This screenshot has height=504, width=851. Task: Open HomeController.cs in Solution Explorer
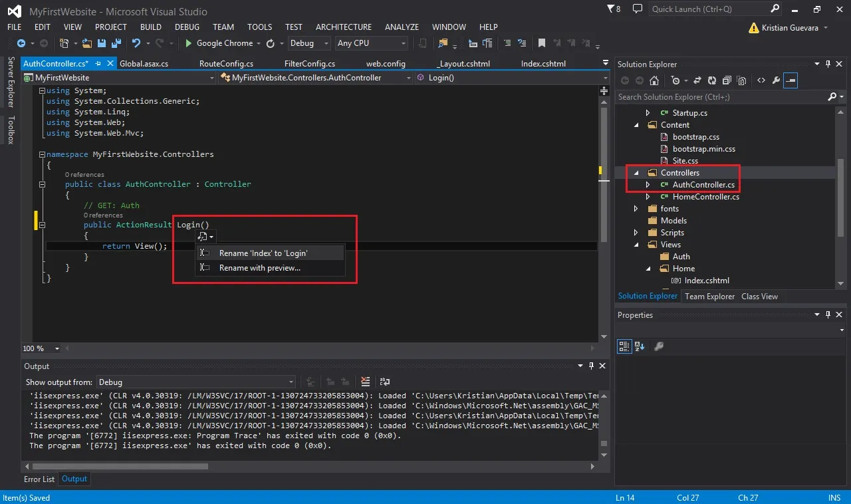706,197
